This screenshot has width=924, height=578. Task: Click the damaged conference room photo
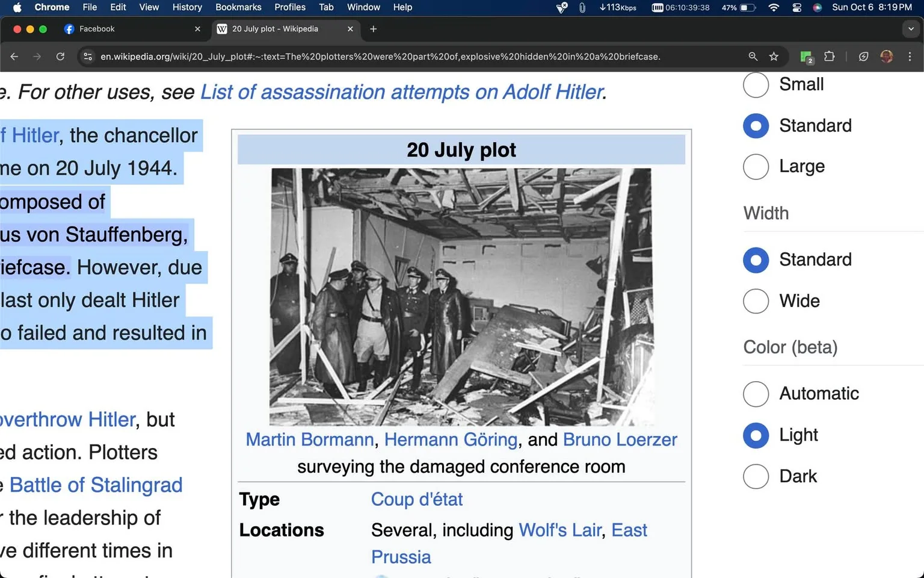[461, 297]
